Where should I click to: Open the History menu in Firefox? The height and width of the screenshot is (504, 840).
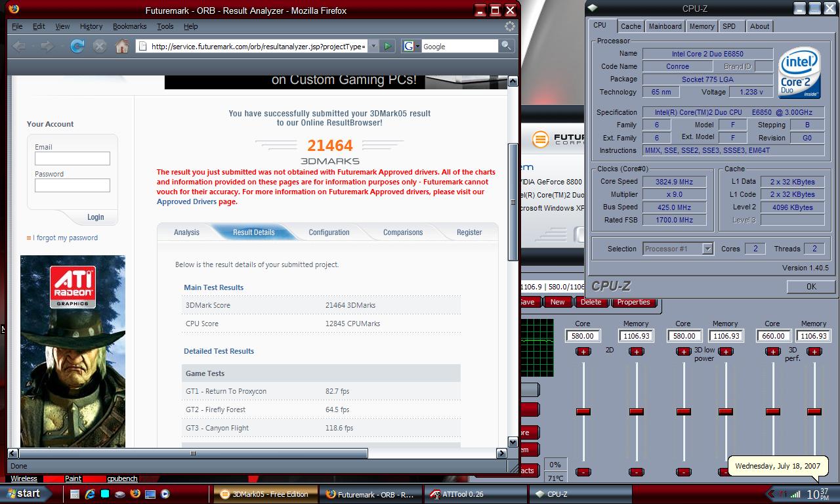(91, 26)
